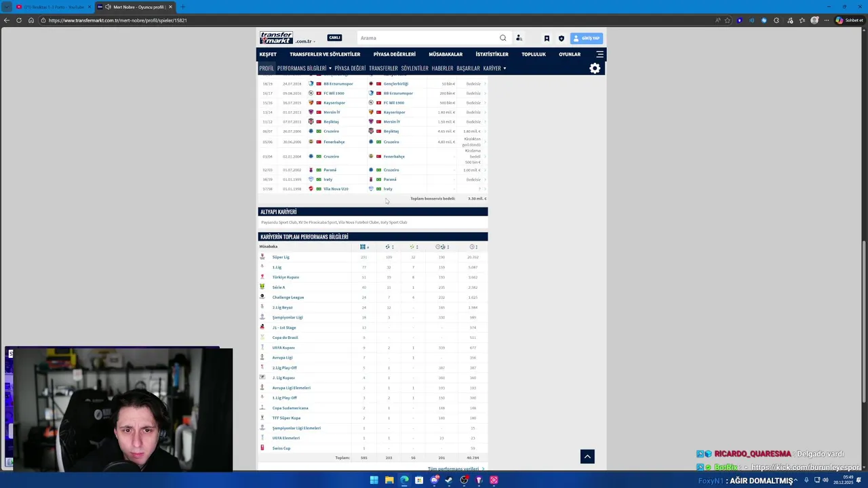Open tab search dropdown in browser

point(7,7)
